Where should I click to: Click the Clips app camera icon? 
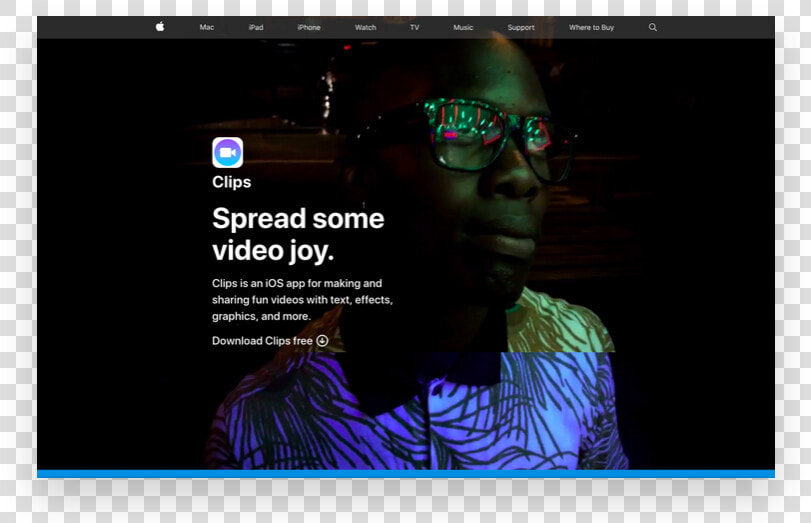228,153
